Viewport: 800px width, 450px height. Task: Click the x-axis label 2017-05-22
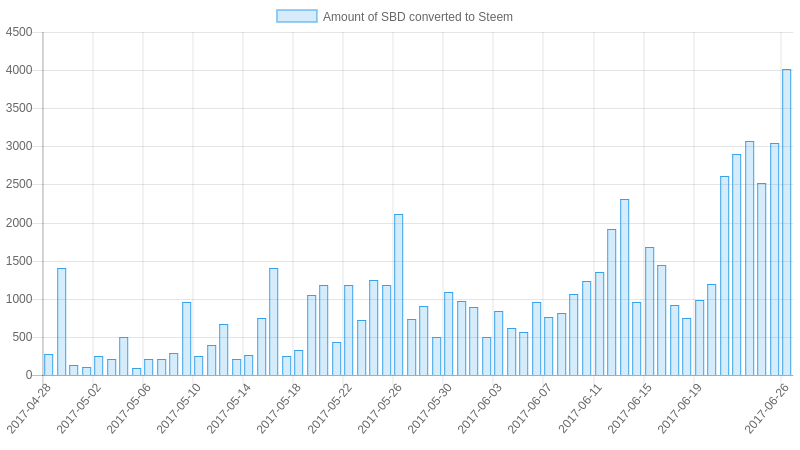[x=329, y=409]
